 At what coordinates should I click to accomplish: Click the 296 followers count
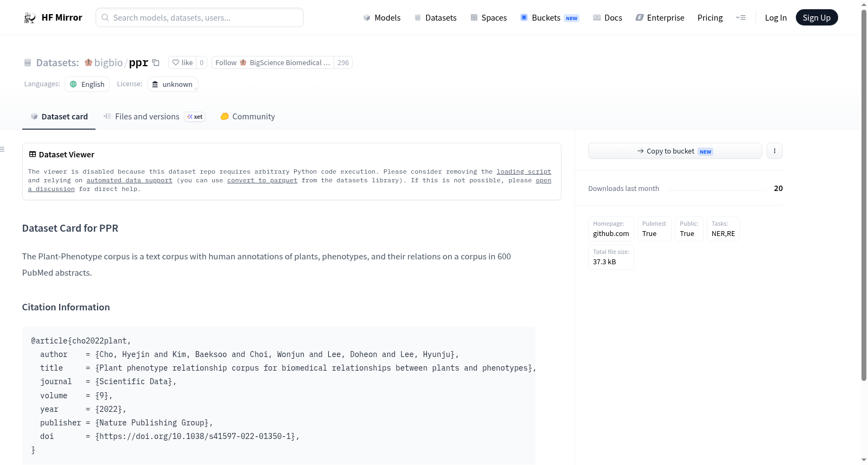(x=343, y=62)
